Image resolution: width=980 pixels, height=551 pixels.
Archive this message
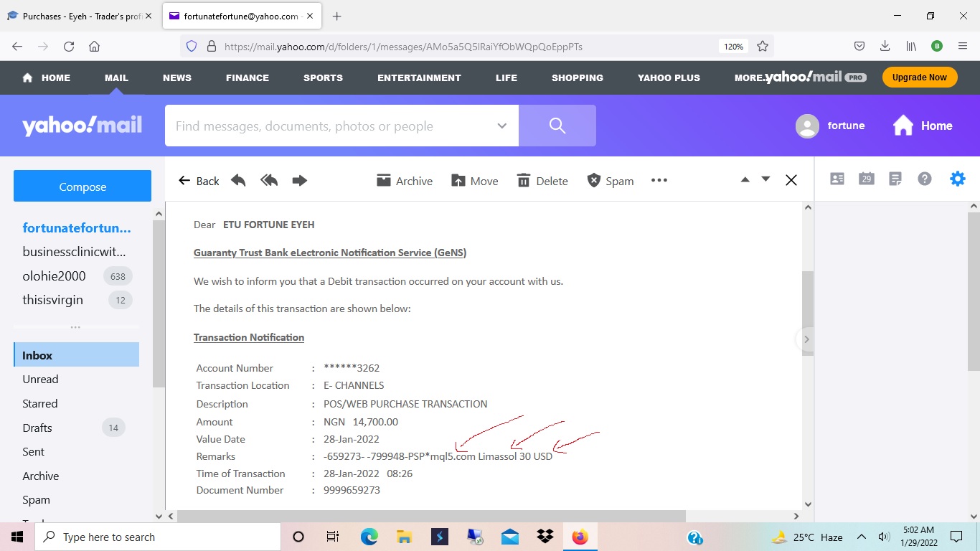point(405,181)
